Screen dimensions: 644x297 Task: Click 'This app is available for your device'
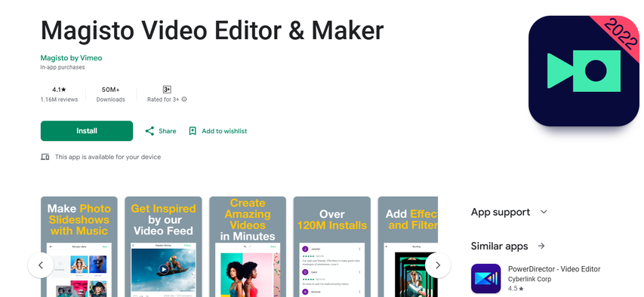(x=108, y=157)
